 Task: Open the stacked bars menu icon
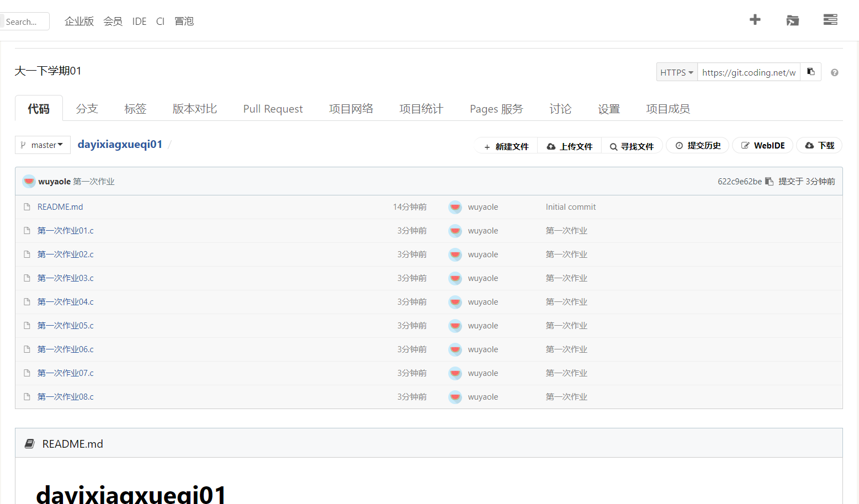pyautogui.click(x=830, y=20)
